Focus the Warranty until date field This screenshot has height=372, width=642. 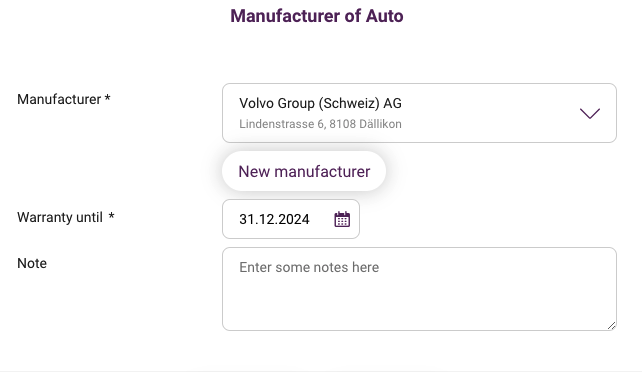tap(291, 219)
